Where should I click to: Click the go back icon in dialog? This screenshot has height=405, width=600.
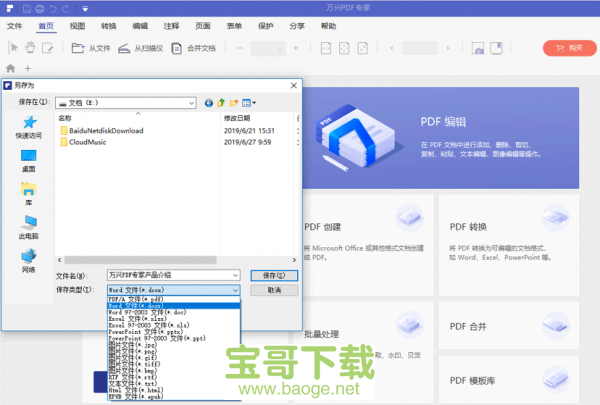coord(209,103)
